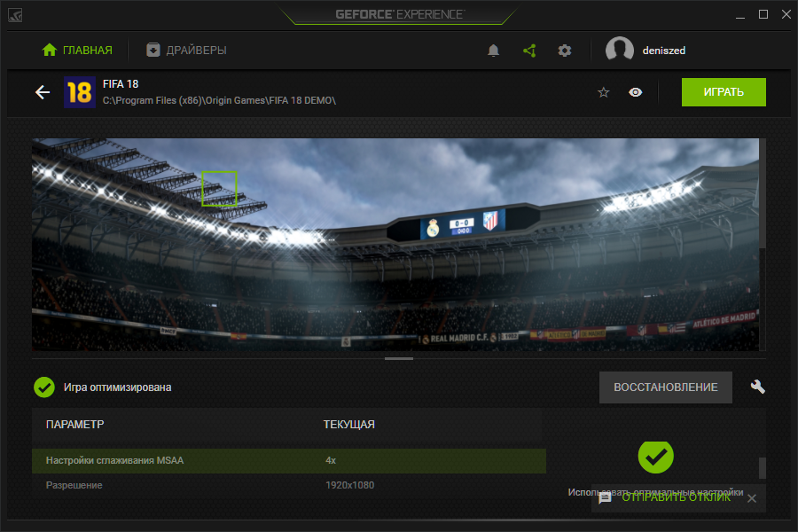Switch to the ДРАЙВЕРЫ tab
Viewport: 798px width, 532px height.
point(186,50)
